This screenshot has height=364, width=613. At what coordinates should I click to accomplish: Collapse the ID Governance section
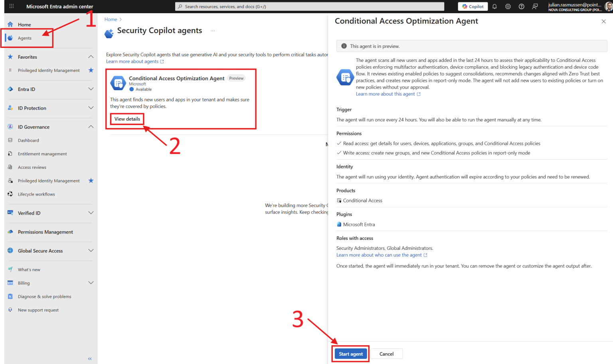coord(91,127)
